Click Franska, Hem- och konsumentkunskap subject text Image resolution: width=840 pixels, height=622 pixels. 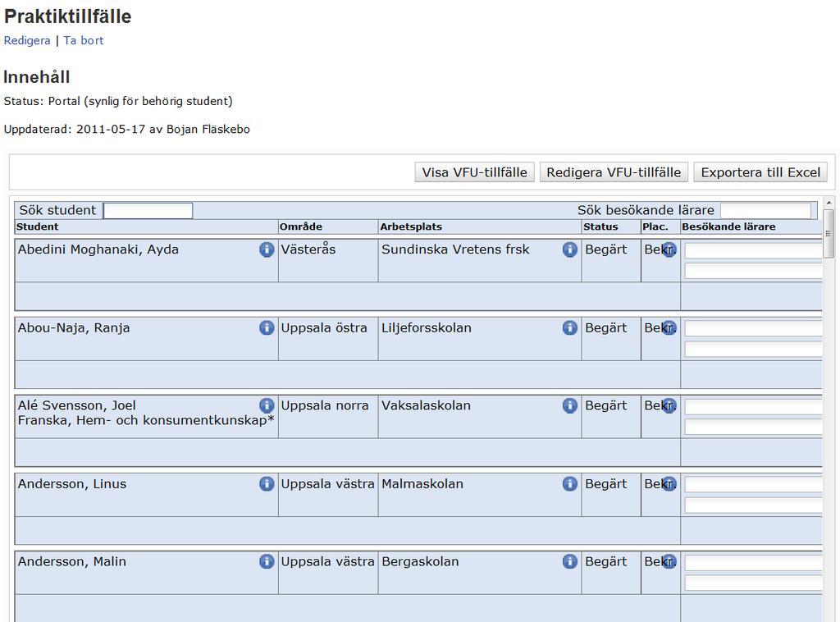click(x=146, y=420)
